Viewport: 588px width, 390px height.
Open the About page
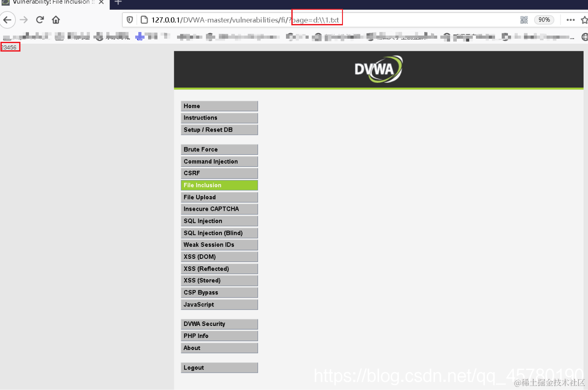click(x=219, y=348)
